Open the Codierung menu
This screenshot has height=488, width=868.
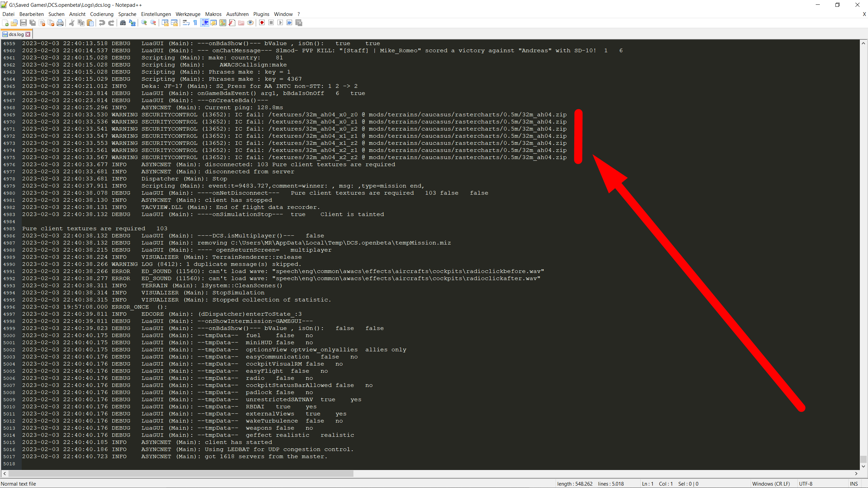pos(102,14)
